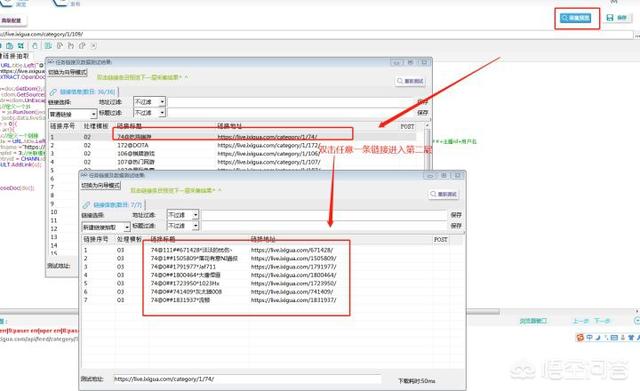The height and width of the screenshot is (391, 640).
Task: Click POST column header in front window
Action: tap(440, 240)
